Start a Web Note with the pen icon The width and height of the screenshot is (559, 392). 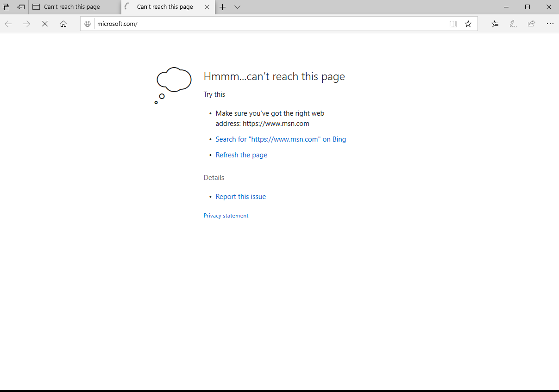[x=513, y=24]
